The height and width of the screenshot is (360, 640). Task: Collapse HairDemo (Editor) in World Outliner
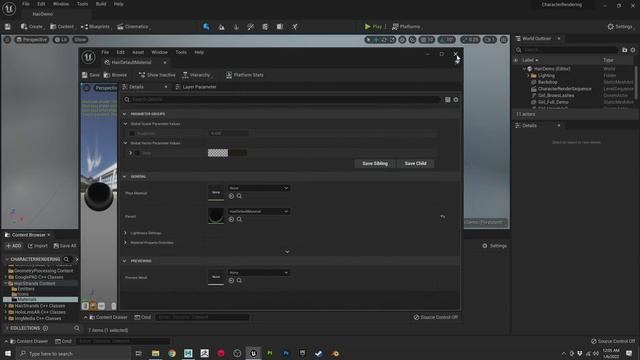coord(524,69)
